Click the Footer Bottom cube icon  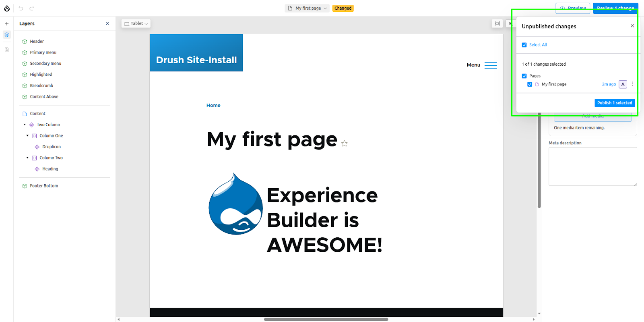coord(25,186)
